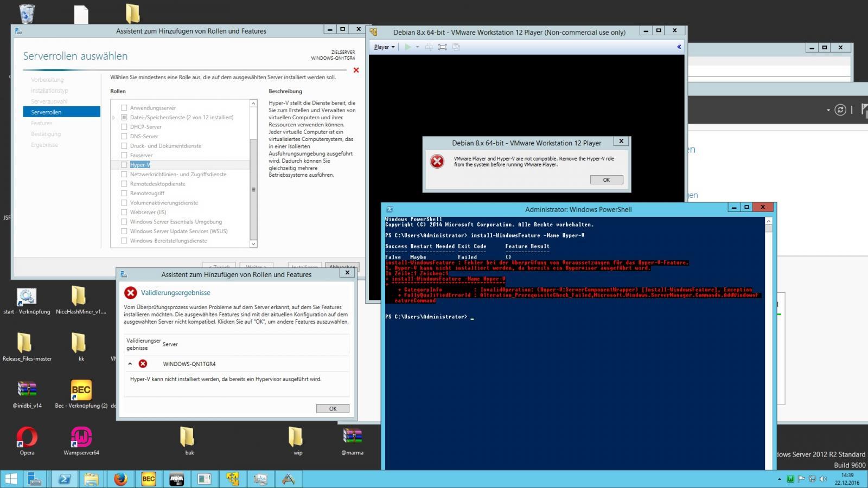Image resolution: width=868 pixels, height=488 pixels.
Task: Check the Remotedesktopdienste checkbox
Action: pyautogui.click(x=124, y=184)
